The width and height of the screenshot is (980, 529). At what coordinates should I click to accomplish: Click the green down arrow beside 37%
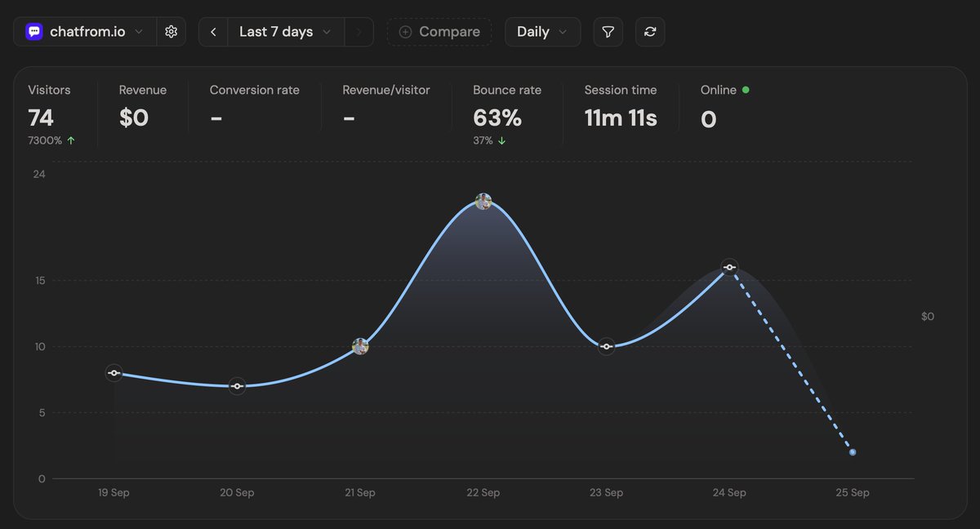[x=501, y=140]
